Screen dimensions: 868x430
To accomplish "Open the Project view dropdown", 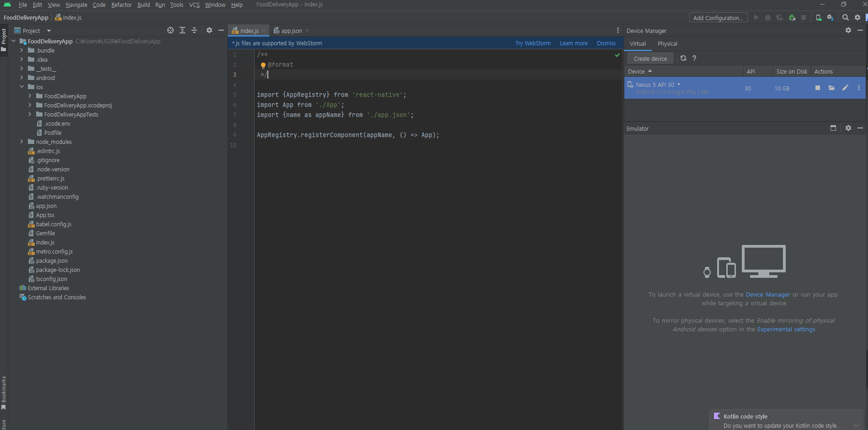I will pos(49,31).
